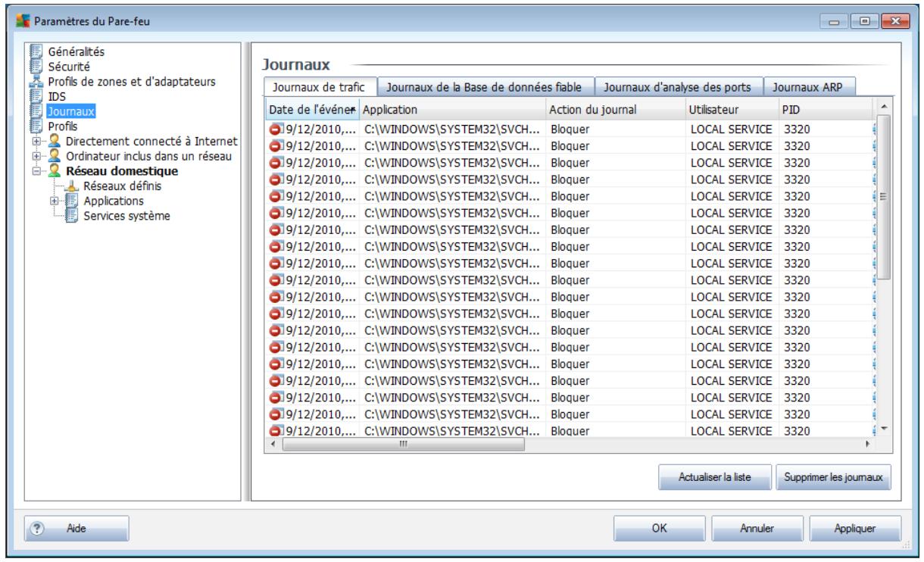The width and height of the screenshot is (924, 562).
Task: Switch to the Journaux ARP tab
Action: click(810, 87)
